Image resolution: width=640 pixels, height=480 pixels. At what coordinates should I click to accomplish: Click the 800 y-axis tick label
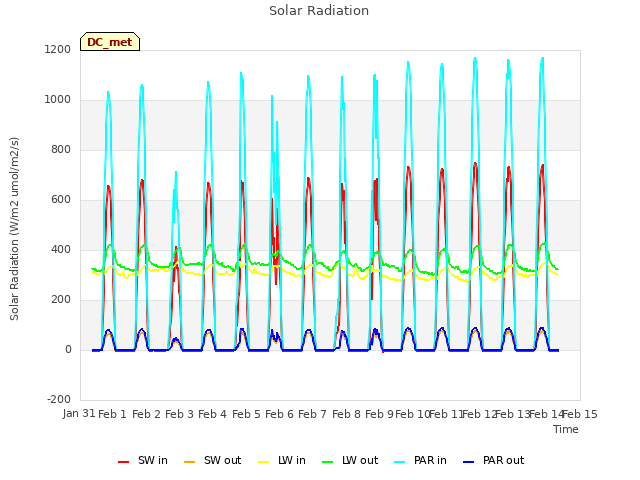click(x=61, y=149)
